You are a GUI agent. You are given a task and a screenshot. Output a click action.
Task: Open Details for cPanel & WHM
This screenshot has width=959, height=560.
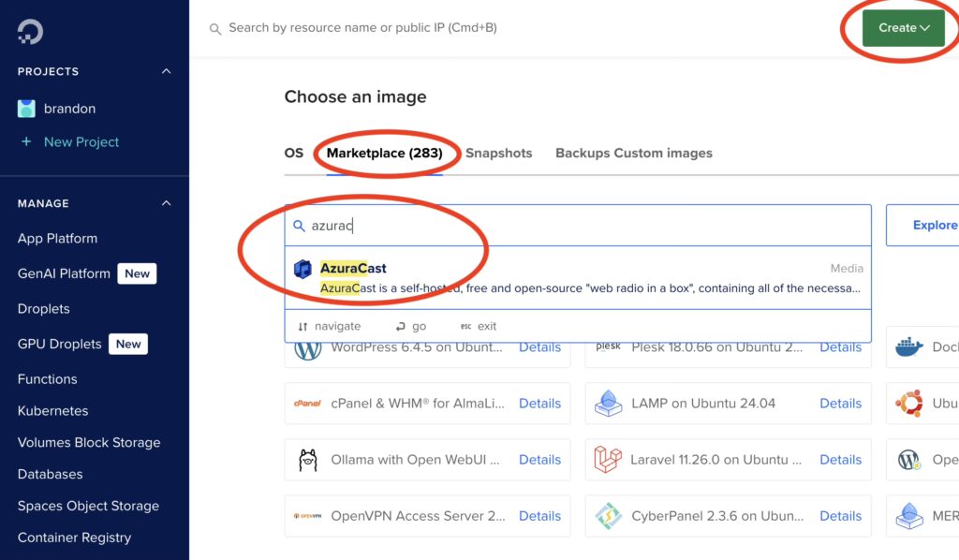click(x=539, y=404)
